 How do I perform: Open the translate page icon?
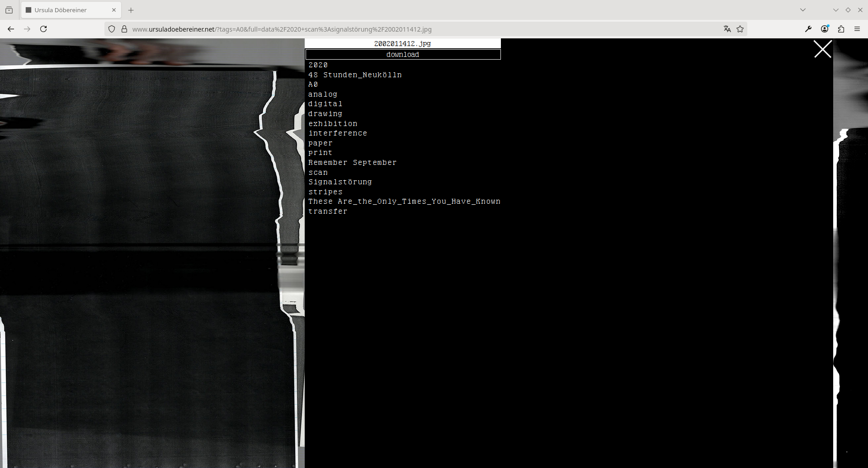(x=727, y=29)
